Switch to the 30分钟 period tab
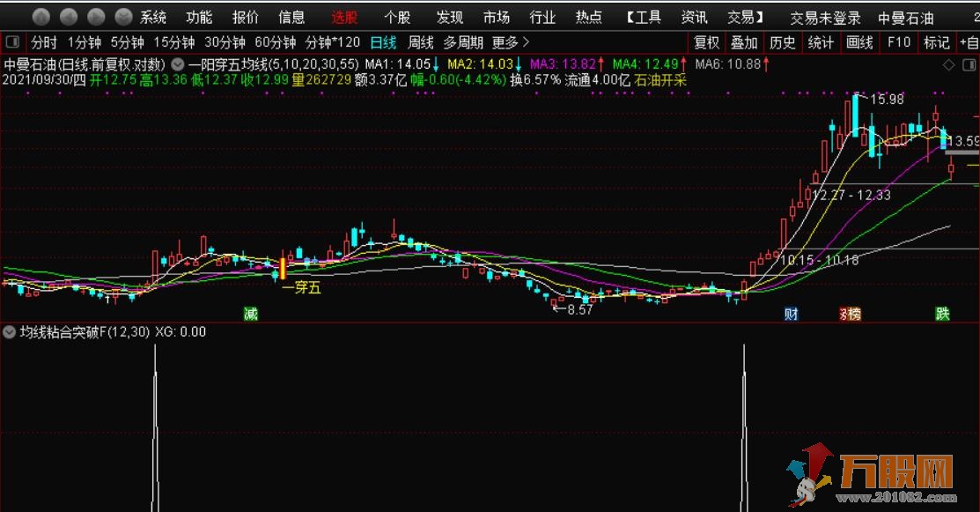 (x=225, y=42)
